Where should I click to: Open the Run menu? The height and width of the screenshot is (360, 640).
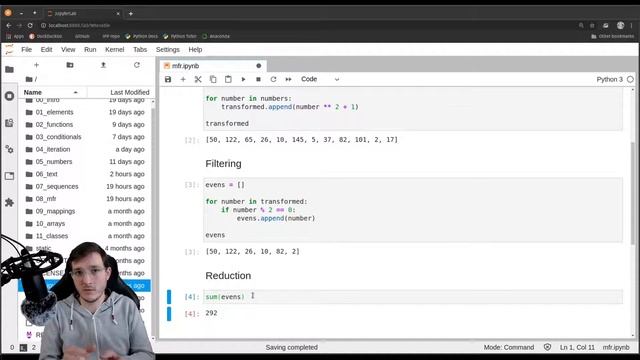(x=90, y=49)
